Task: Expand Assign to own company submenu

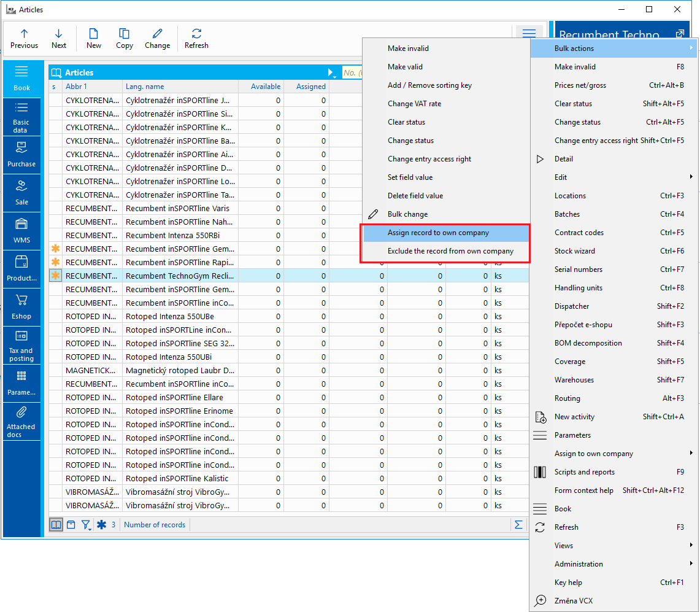Action: click(x=613, y=454)
